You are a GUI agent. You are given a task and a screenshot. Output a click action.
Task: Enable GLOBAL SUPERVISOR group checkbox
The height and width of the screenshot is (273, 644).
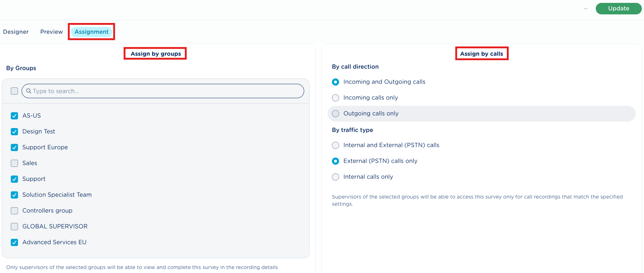(14, 227)
